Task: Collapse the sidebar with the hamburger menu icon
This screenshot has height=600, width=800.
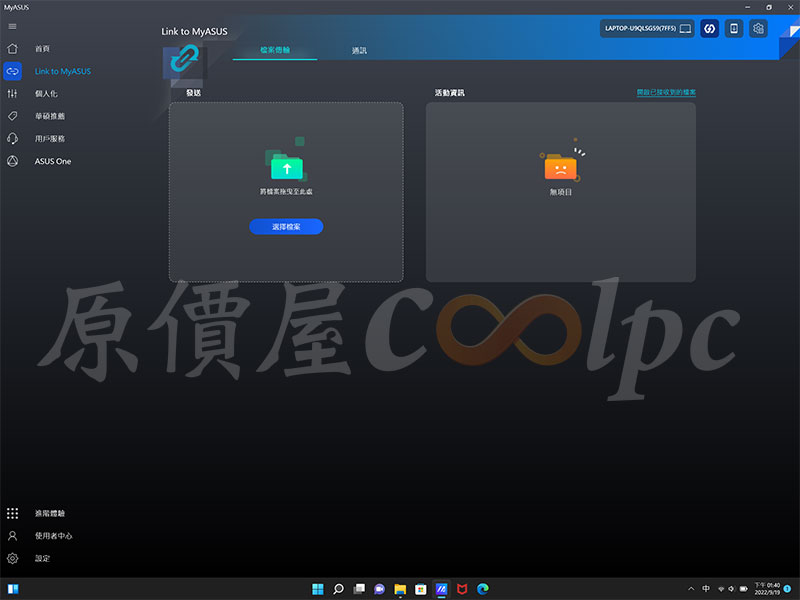Action: pos(12,27)
